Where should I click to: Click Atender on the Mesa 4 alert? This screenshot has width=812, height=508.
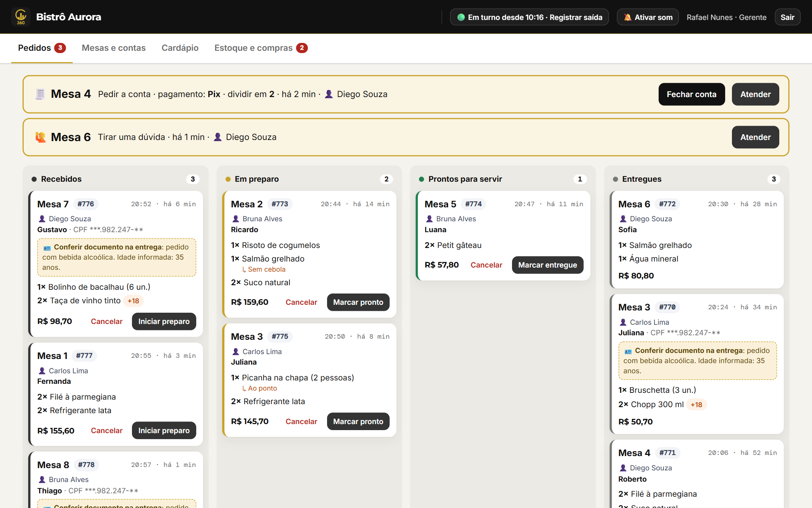pos(755,94)
